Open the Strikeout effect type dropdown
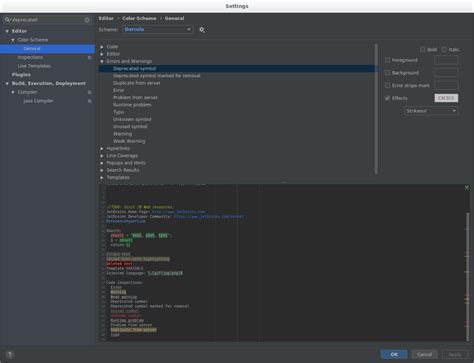Image resolution: width=474 pixels, height=363 pixels. pos(431,111)
